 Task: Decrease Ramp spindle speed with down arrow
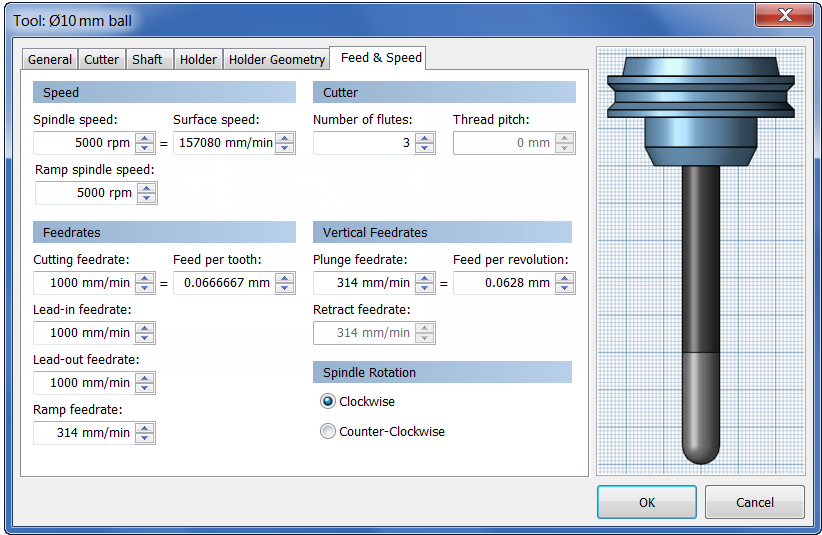[147, 198]
